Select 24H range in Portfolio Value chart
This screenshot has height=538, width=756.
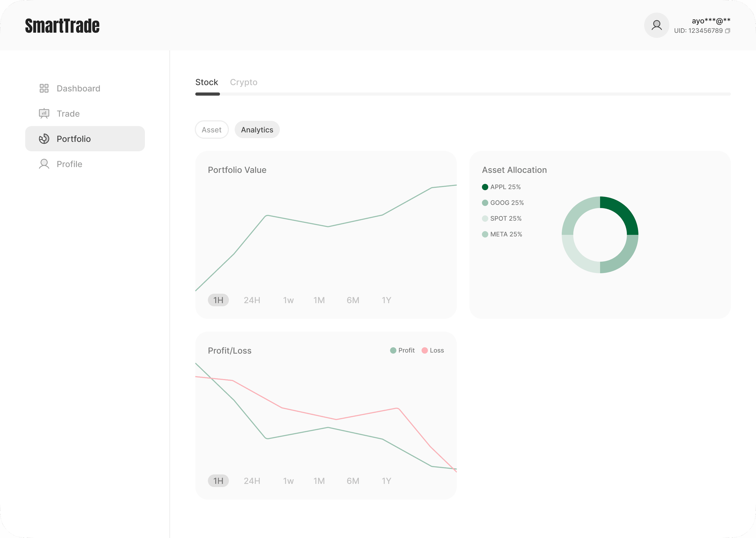click(252, 300)
